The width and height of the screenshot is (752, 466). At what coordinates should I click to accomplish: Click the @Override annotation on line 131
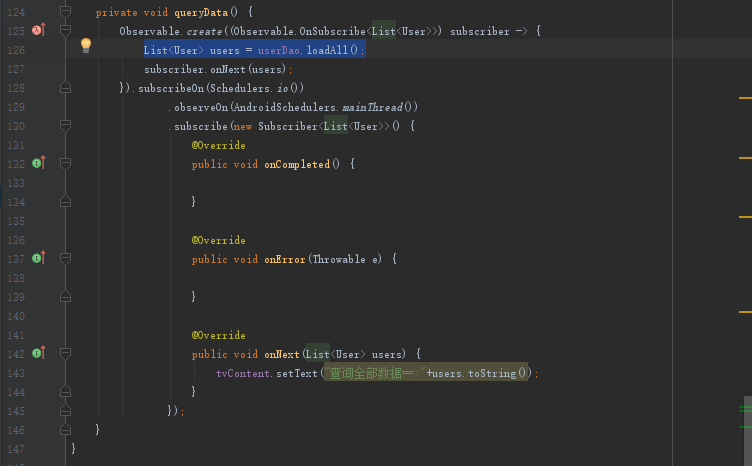click(x=219, y=145)
